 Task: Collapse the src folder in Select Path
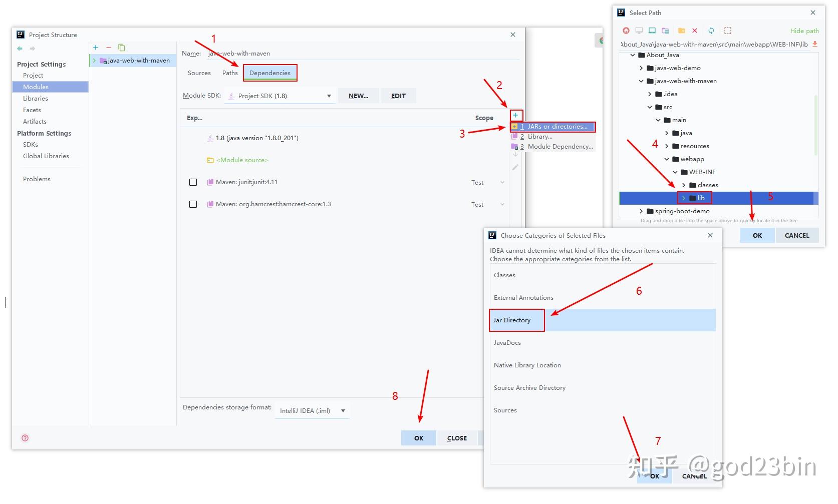(650, 107)
